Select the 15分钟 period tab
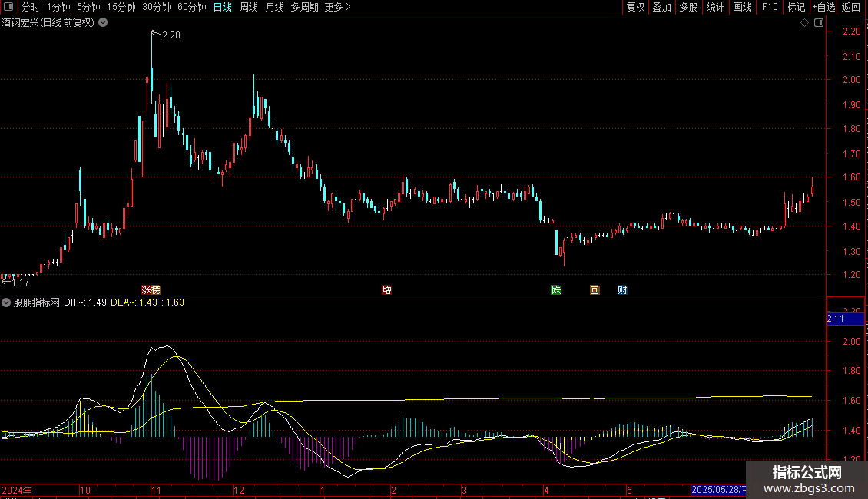This screenshot has height=499, width=868. [121, 7]
